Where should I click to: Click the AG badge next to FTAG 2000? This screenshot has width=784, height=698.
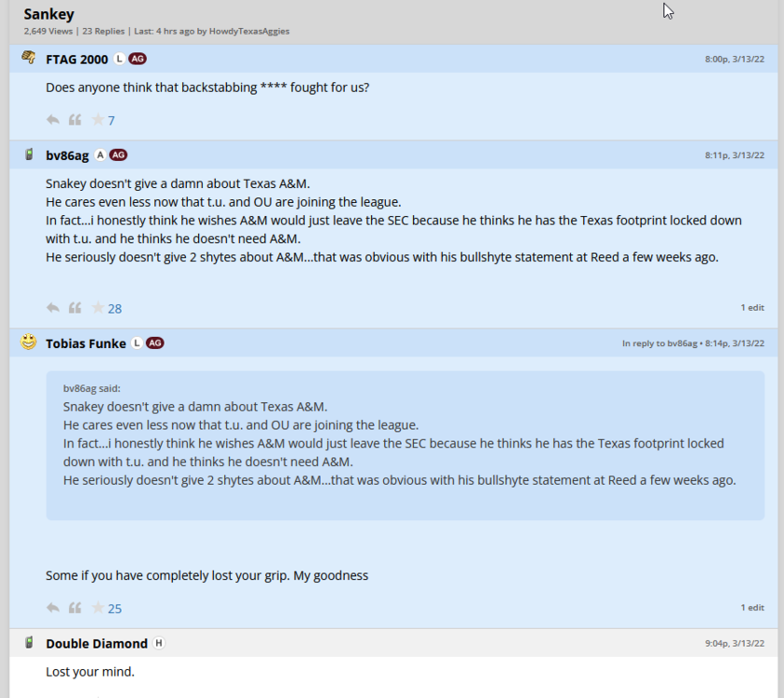(138, 59)
